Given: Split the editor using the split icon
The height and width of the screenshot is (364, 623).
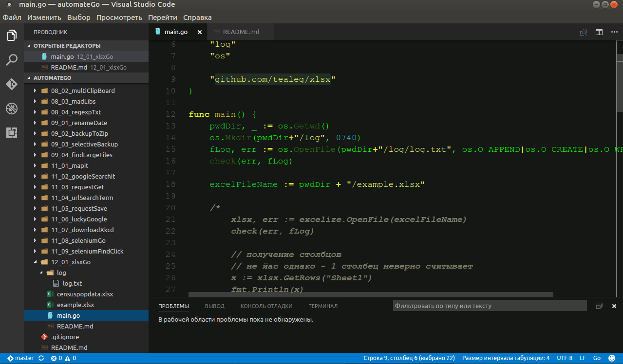Looking at the screenshot, I should coord(599,32).
